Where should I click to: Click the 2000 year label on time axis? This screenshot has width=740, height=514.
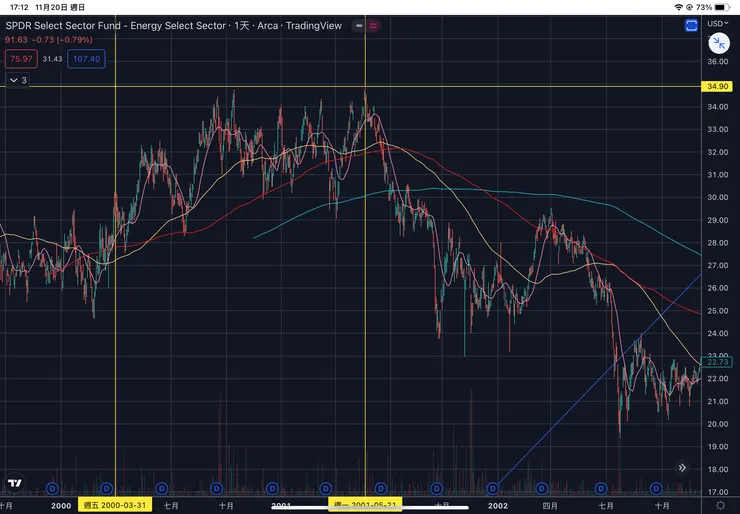click(61, 506)
